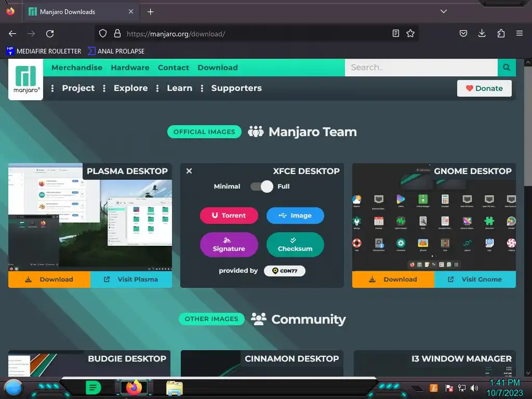Expand the Supporters menu dots

(x=202, y=88)
